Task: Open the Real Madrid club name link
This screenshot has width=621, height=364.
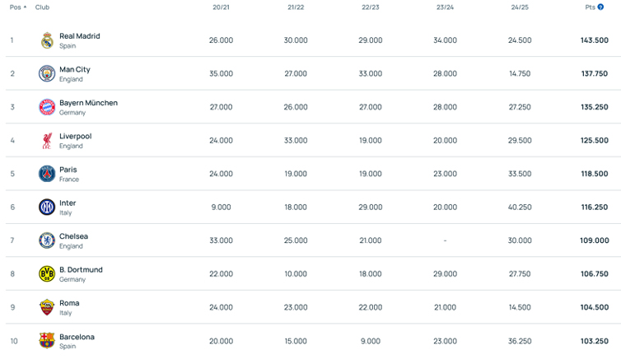Action: coord(80,36)
